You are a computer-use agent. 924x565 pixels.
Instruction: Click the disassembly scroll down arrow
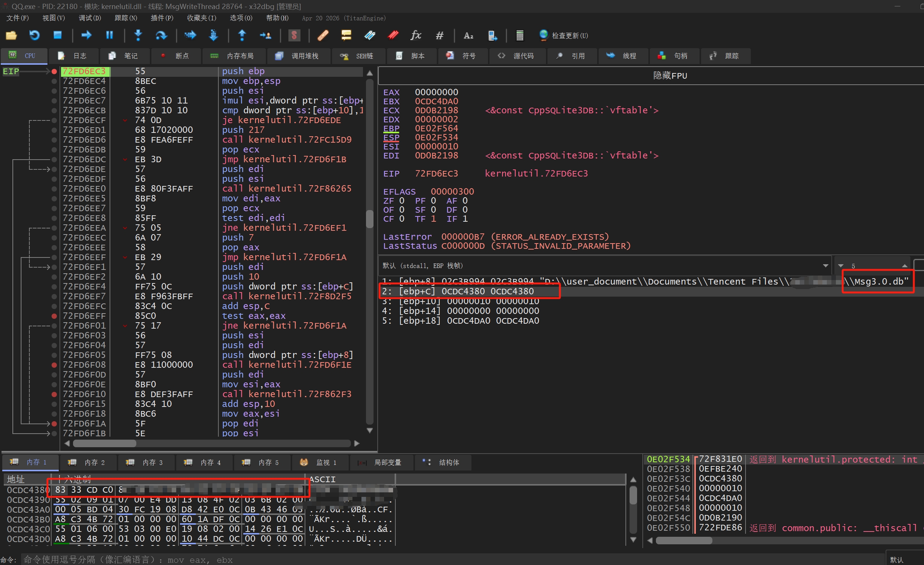click(x=370, y=430)
